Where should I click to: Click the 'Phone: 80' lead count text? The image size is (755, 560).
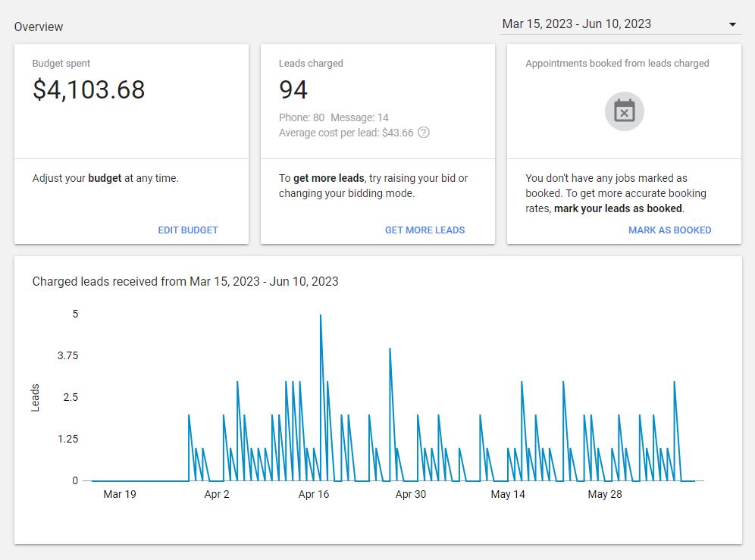[x=302, y=117]
